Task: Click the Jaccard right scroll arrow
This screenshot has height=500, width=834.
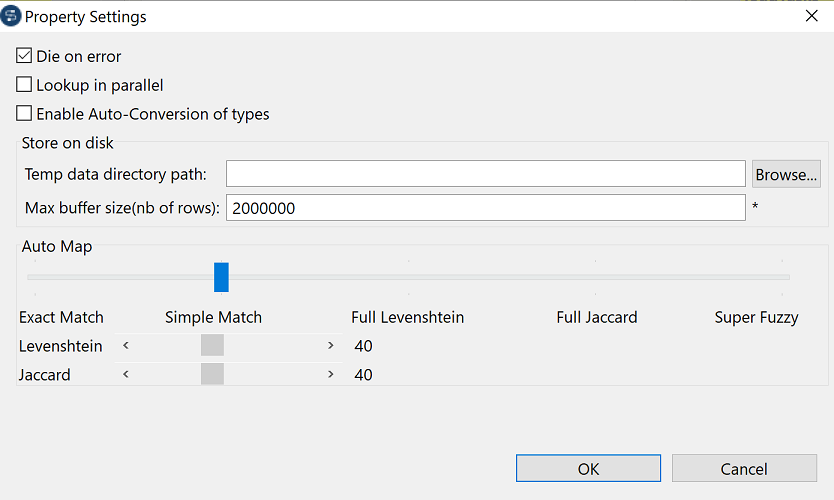Action: click(x=331, y=375)
